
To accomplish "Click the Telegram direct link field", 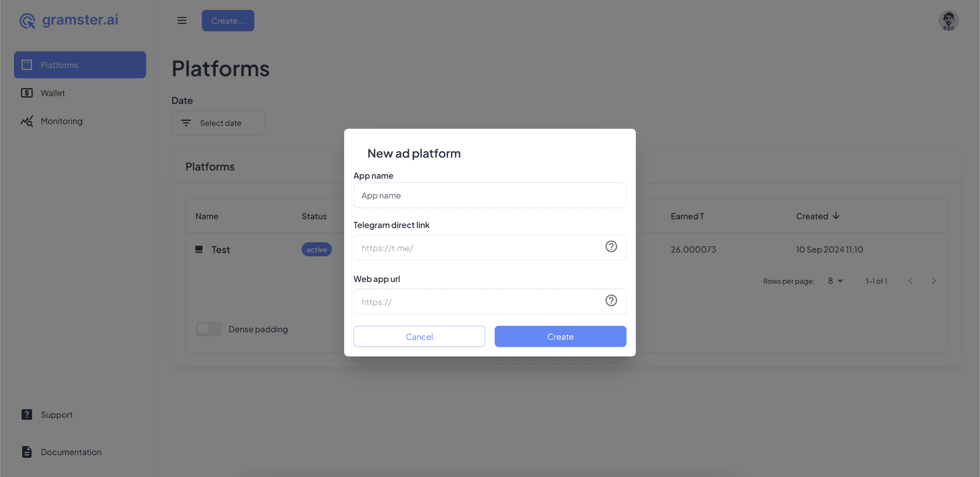I will pyautogui.click(x=478, y=248).
